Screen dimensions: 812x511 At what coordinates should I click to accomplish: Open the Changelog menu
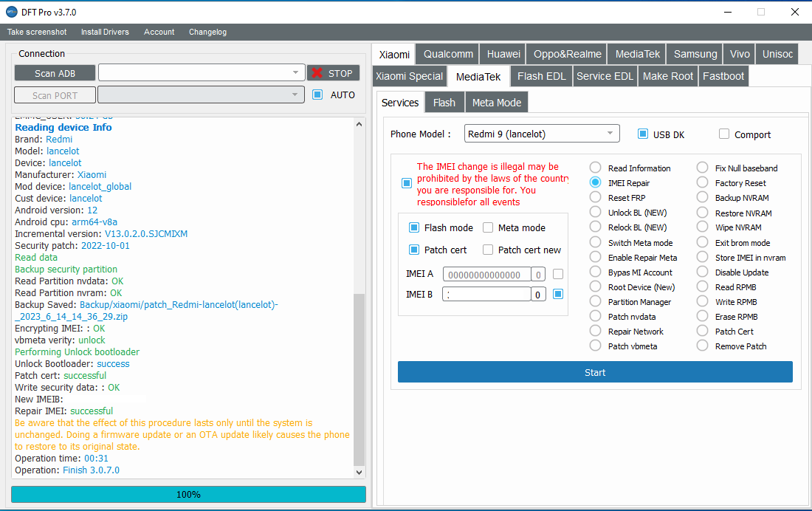tap(207, 32)
